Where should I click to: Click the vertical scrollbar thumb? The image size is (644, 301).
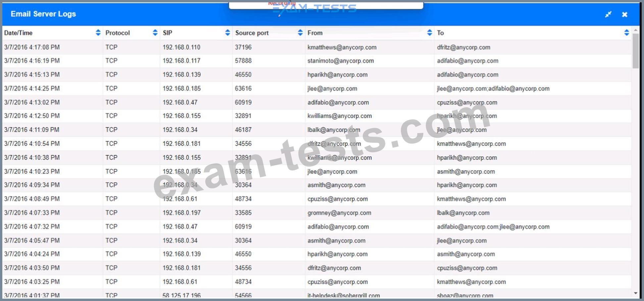(635, 51)
